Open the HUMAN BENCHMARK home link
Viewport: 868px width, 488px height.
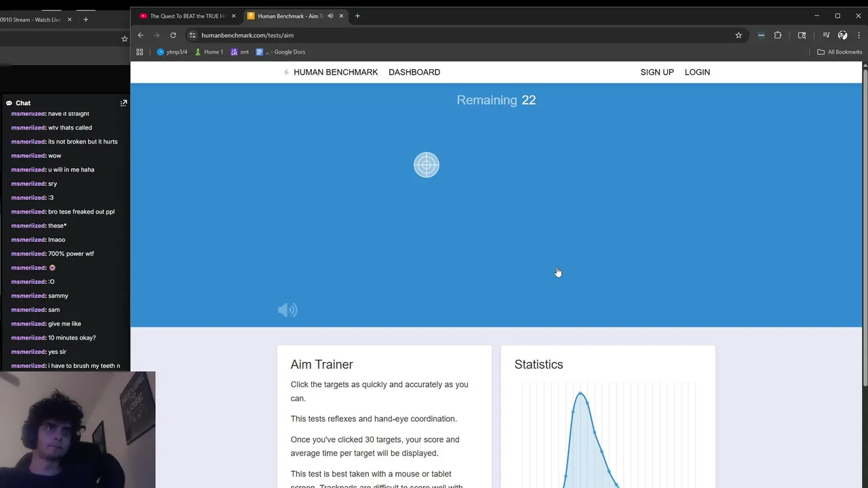(x=336, y=72)
